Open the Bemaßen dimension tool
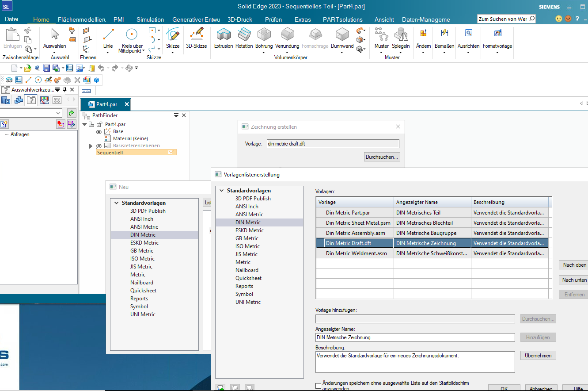 444,38
